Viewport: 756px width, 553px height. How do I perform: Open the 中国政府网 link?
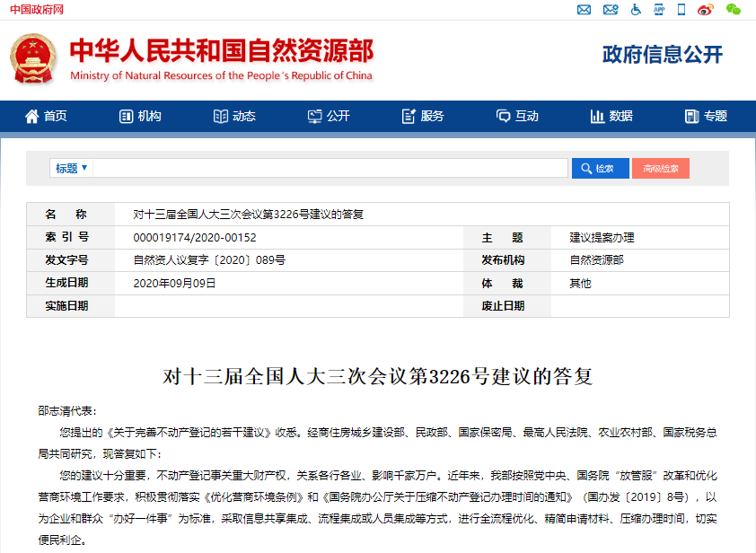[x=37, y=10]
